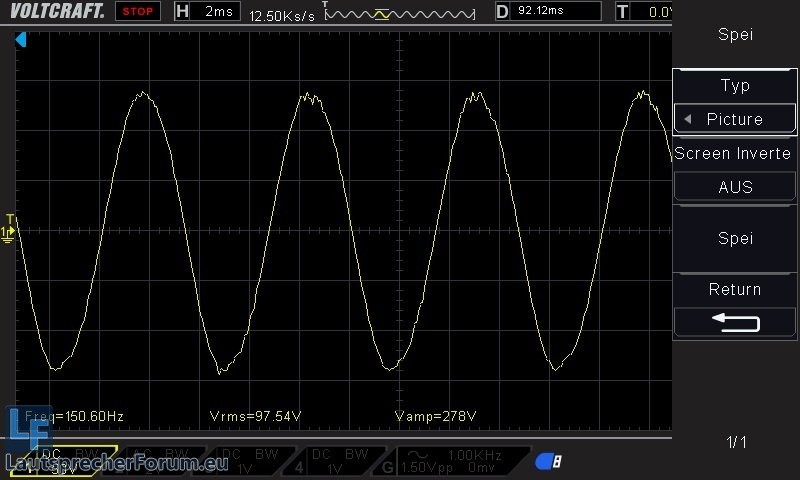
Task: Click the USB storage icon in status bar
Action: click(548, 461)
